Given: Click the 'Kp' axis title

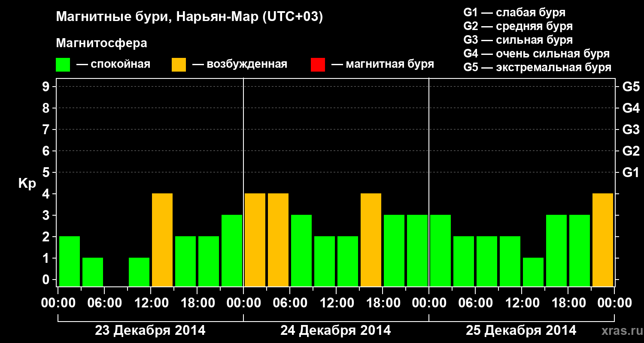Looking at the screenshot, I should tap(27, 184).
